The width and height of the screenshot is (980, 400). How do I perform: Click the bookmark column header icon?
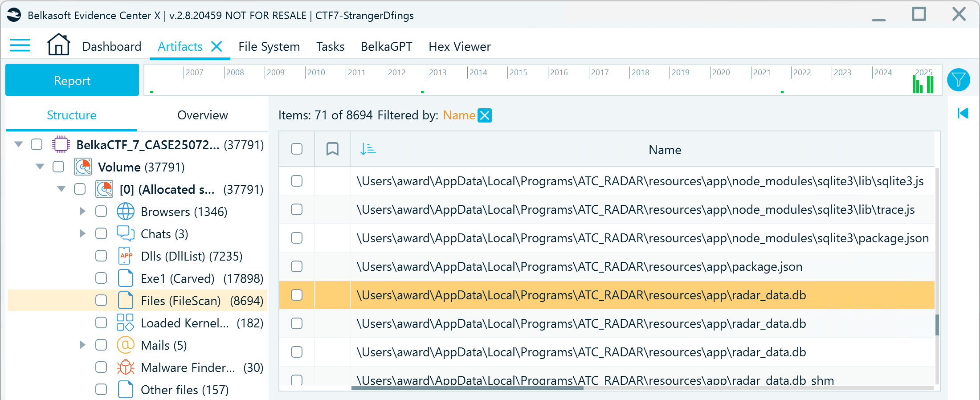pos(332,149)
